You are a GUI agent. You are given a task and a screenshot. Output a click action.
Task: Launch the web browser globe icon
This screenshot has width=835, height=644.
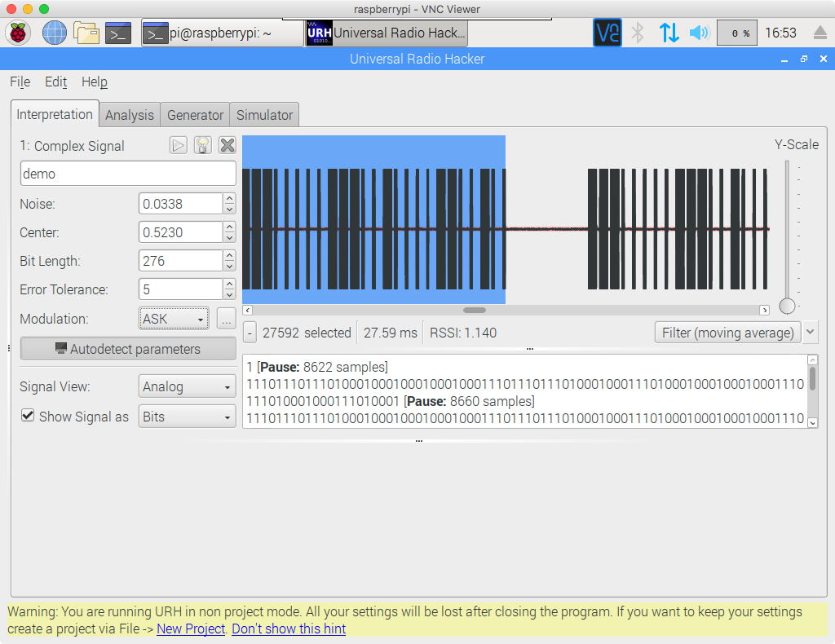click(54, 33)
